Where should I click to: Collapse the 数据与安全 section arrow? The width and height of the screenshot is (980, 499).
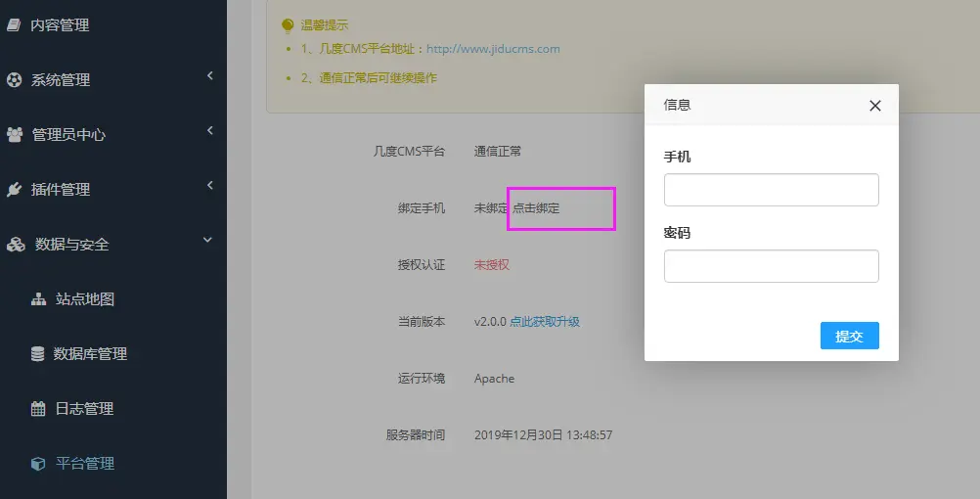(207, 240)
